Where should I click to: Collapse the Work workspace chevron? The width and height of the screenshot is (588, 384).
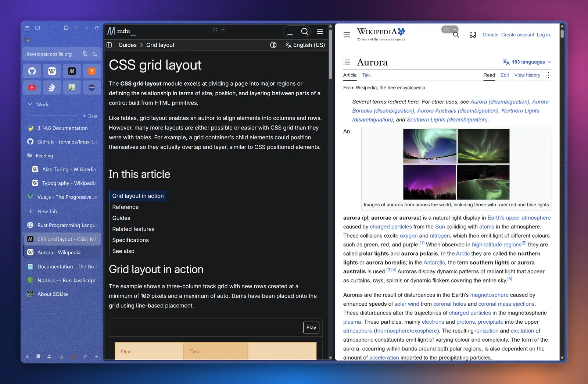coord(30,104)
